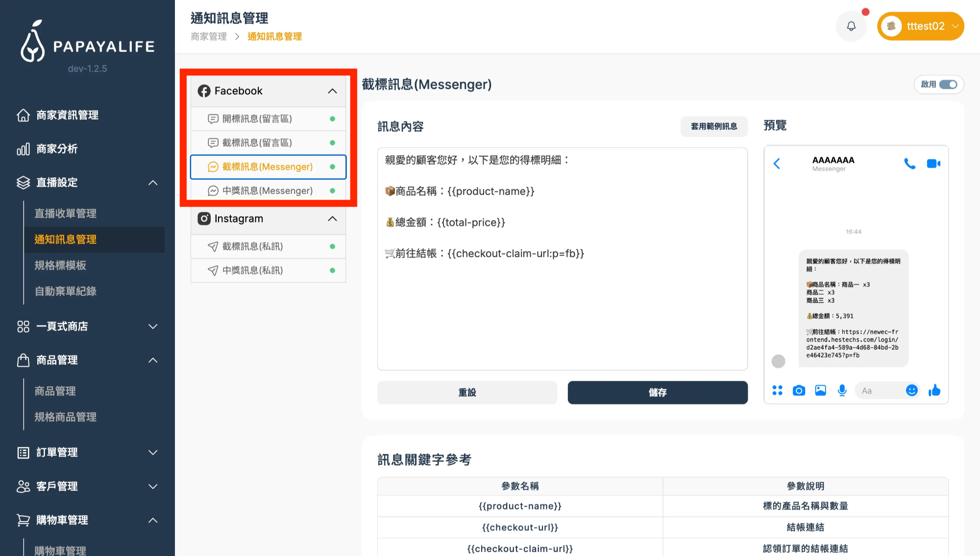The width and height of the screenshot is (980, 556).
Task: Click the microphone icon in Messenger preview
Action: 842,390
